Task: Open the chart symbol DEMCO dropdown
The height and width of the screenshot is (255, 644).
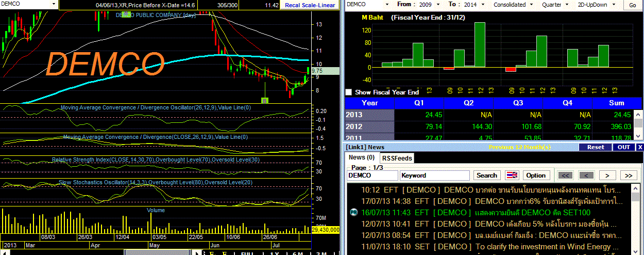Action: (x=54, y=4)
